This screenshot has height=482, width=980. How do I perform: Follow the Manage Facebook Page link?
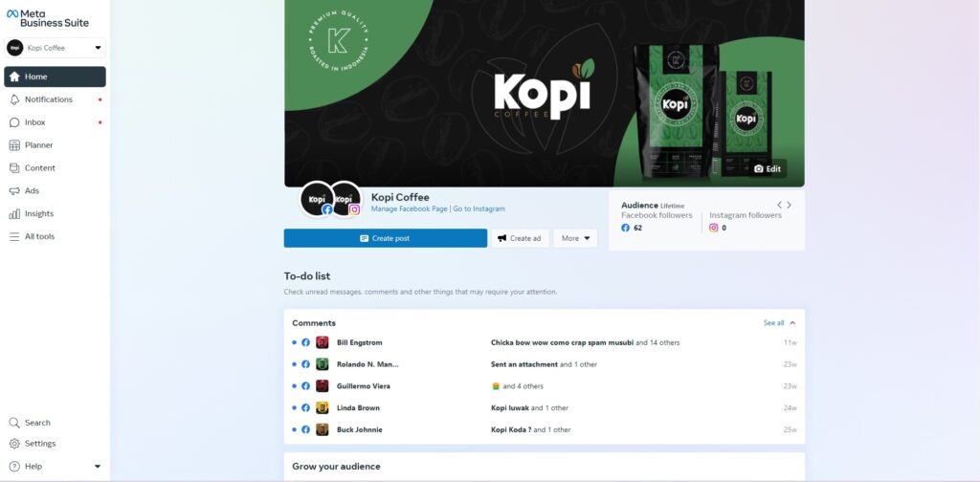(x=410, y=209)
